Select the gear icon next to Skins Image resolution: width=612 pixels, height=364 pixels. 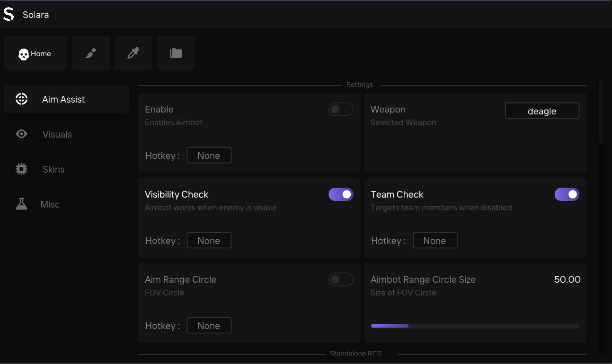coord(21,169)
